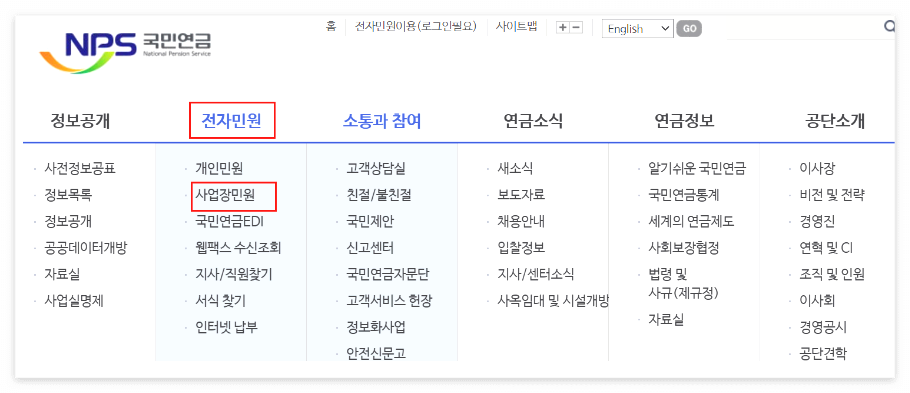This screenshot has height=393, width=910.
Task: Open 전자민원이용(로그인필요) link
Action: (x=416, y=26)
